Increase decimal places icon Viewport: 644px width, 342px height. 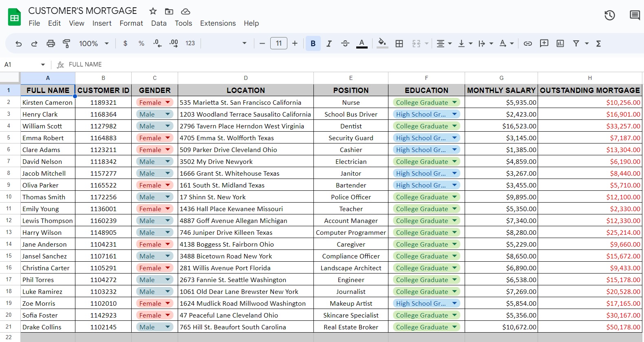174,44
